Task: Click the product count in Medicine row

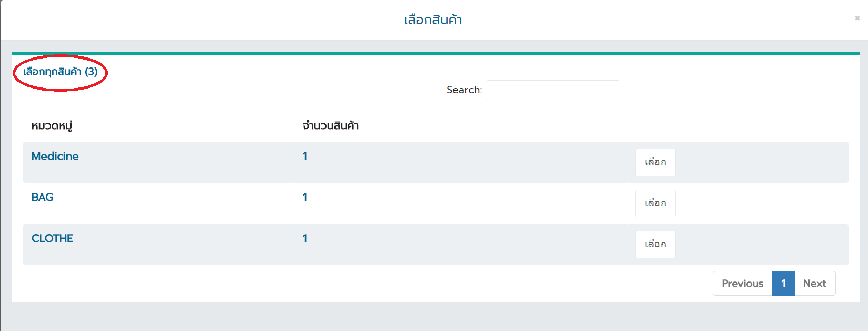Action: (305, 156)
